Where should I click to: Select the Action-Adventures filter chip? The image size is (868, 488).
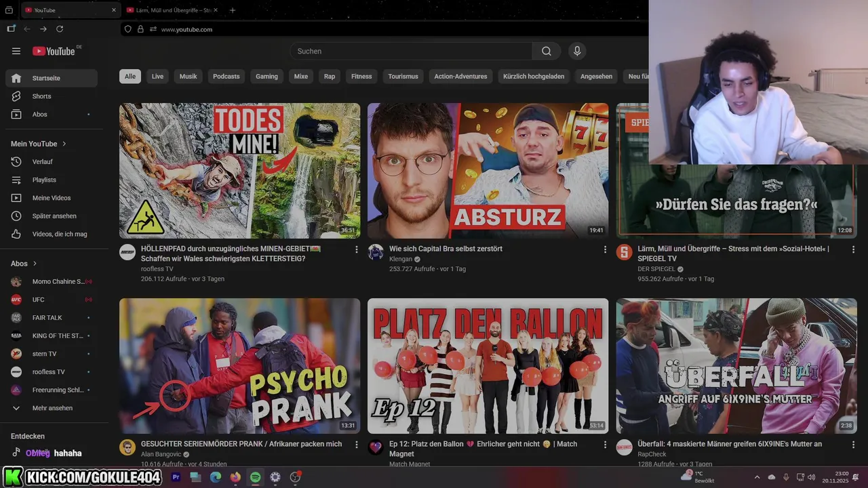(460, 77)
